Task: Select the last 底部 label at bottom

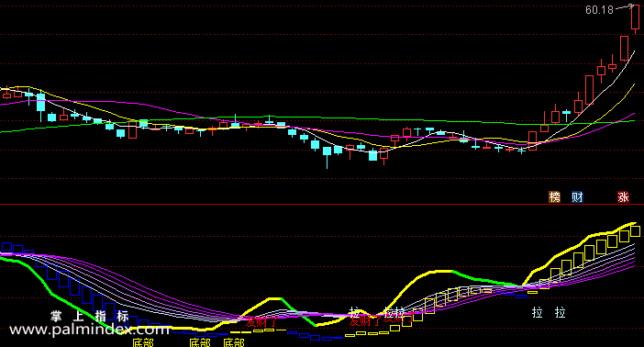Action: click(x=234, y=343)
